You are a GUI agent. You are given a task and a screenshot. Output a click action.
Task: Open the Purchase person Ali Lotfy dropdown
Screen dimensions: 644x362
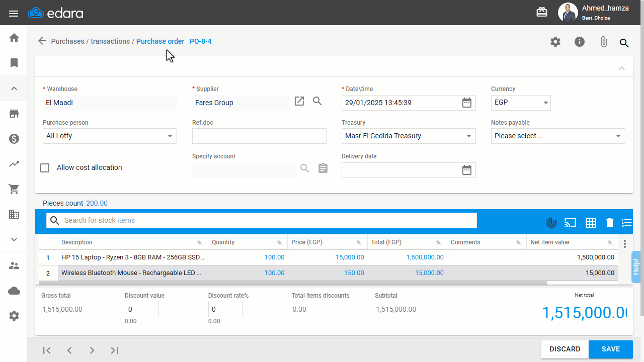(110, 136)
